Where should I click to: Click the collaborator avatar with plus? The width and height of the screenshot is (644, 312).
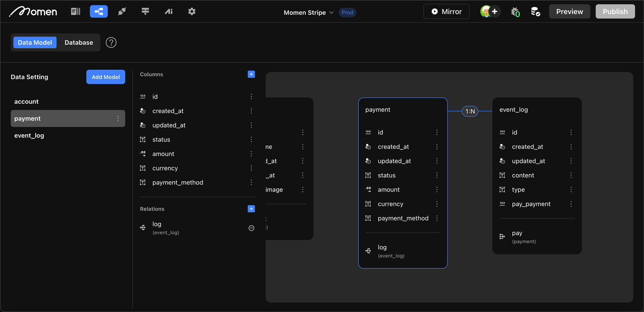490,12
